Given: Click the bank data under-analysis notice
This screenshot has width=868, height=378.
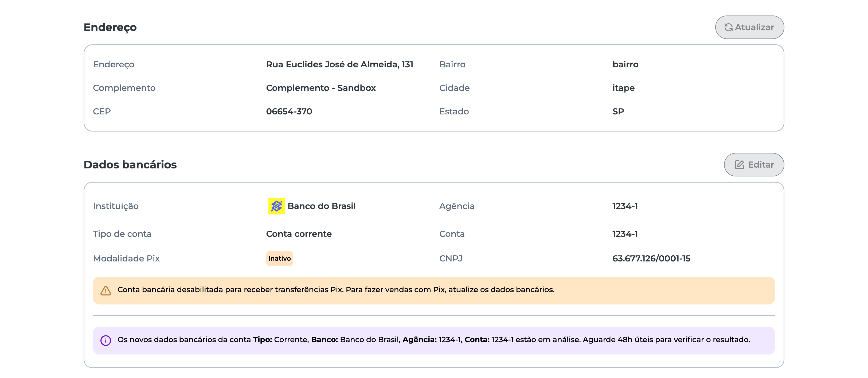Looking at the screenshot, I should click(x=433, y=340).
